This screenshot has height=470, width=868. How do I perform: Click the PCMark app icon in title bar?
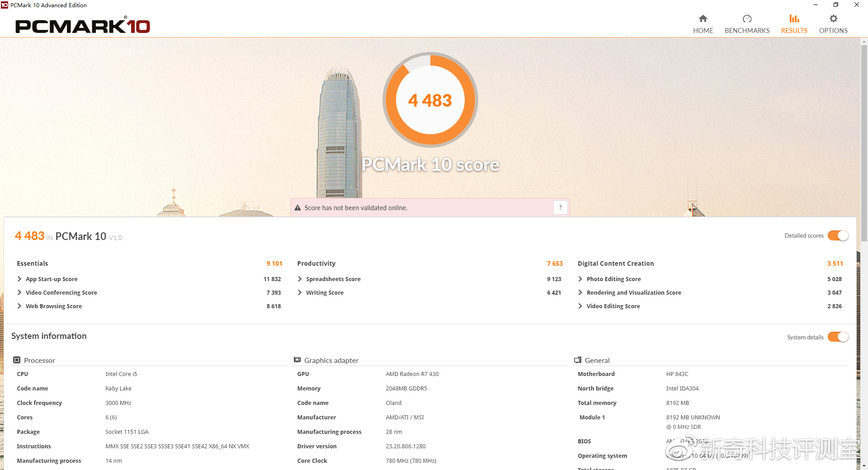(5, 5)
